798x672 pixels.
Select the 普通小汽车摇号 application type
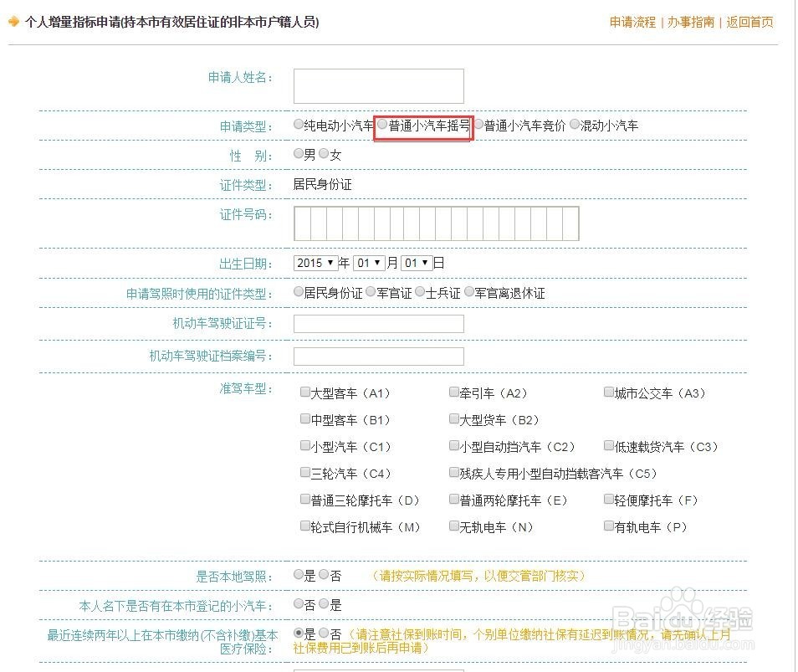[x=382, y=124]
